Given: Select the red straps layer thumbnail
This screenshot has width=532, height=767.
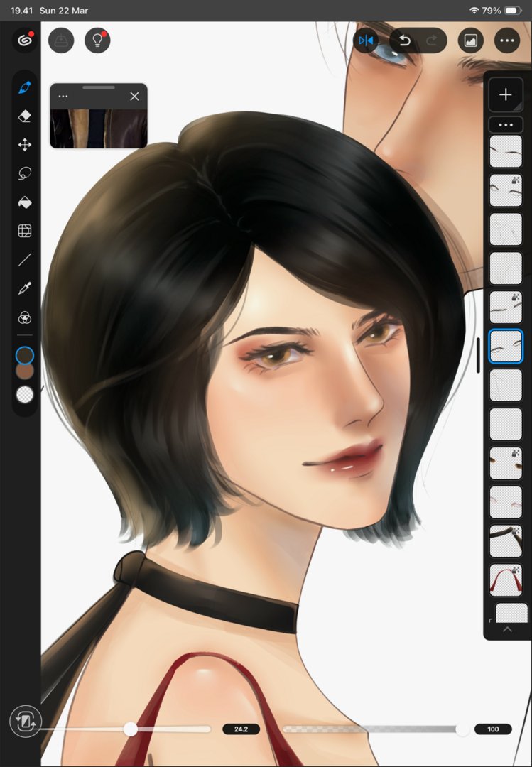Looking at the screenshot, I should pyautogui.click(x=506, y=580).
